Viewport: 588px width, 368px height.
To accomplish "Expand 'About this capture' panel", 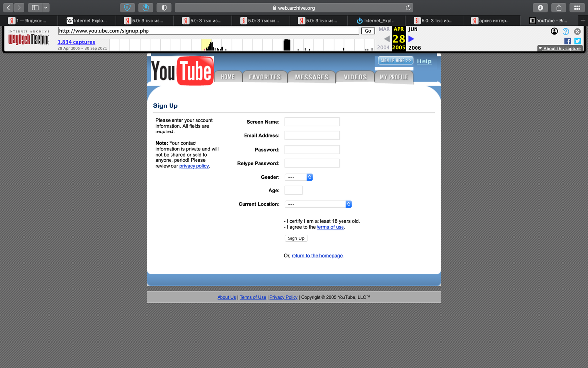I will pyautogui.click(x=559, y=49).
